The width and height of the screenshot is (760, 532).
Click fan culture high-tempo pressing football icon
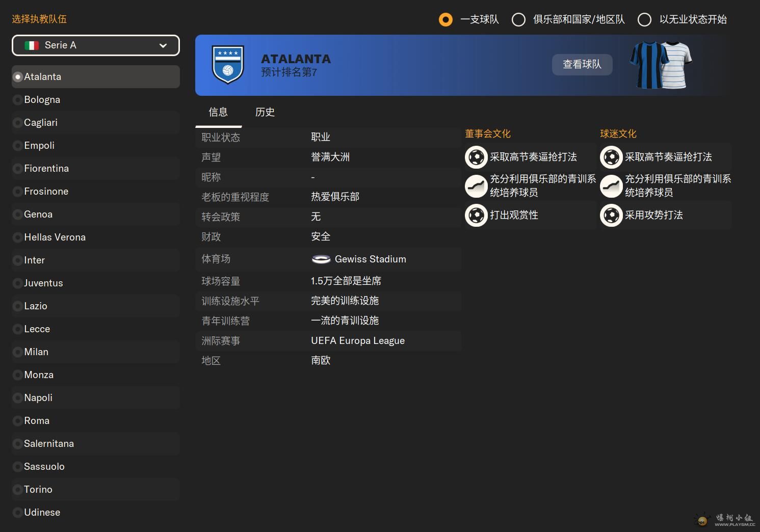tap(611, 157)
